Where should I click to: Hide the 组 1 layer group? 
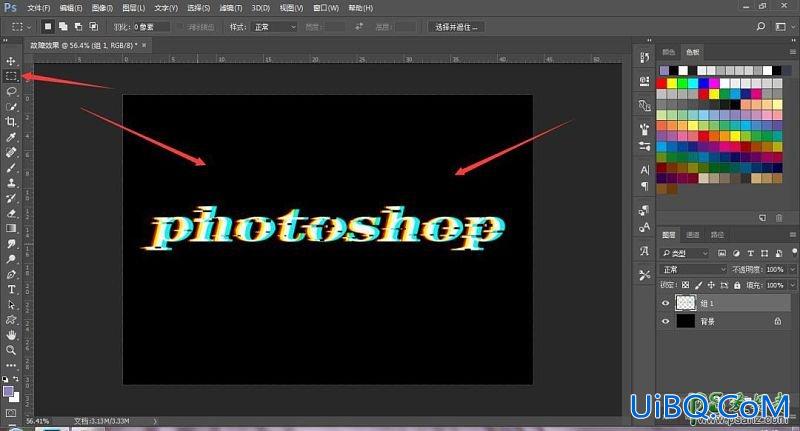coord(665,303)
